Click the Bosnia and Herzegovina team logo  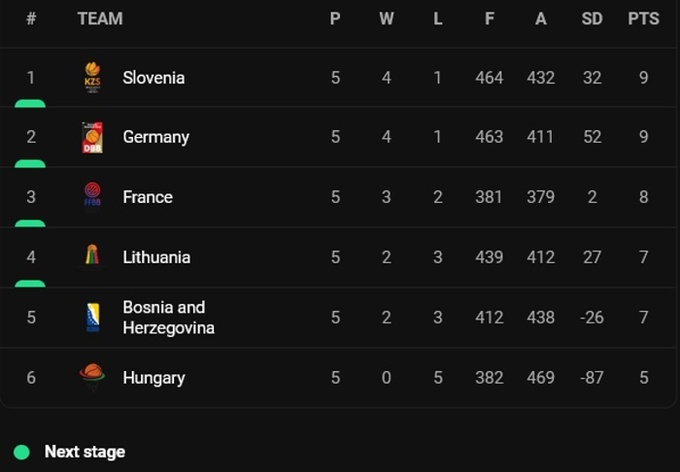tap(92, 318)
